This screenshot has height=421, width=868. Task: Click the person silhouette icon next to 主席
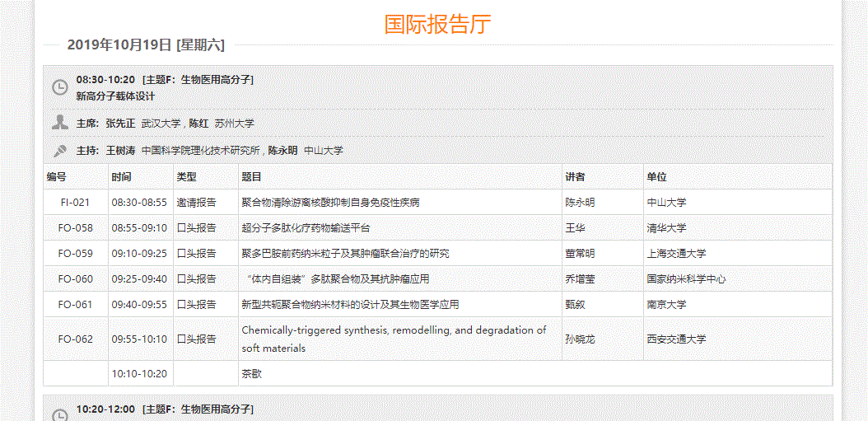(x=60, y=123)
